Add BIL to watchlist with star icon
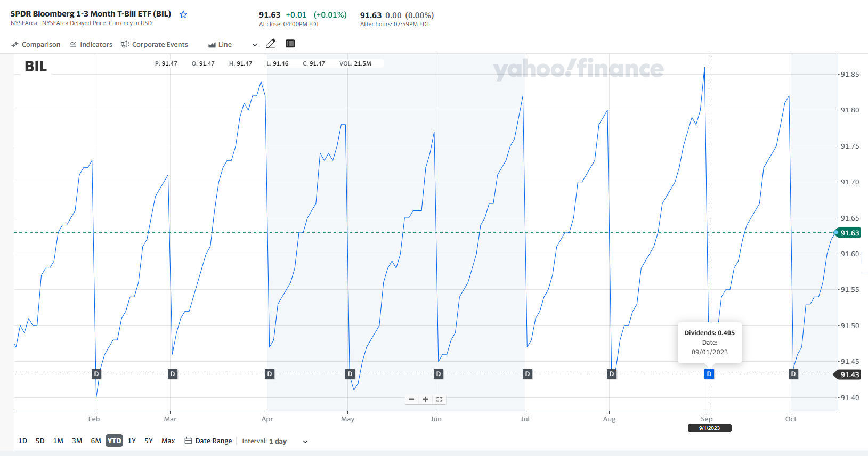The image size is (868, 456). point(183,14)
